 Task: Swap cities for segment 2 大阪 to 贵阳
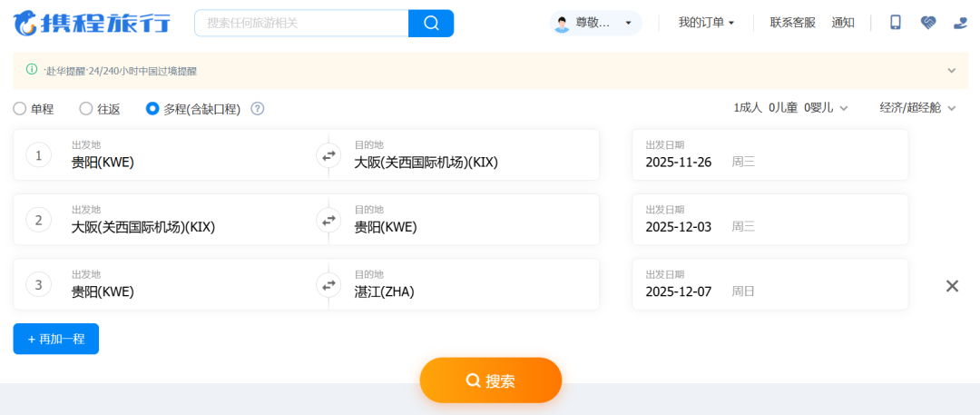pos(328,220)
